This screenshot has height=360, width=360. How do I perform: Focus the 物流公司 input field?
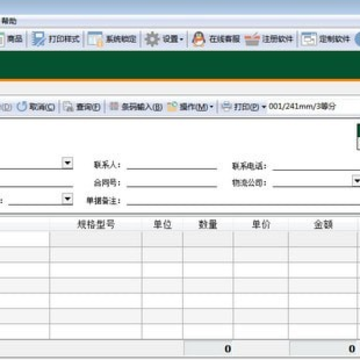pos(313,182)
